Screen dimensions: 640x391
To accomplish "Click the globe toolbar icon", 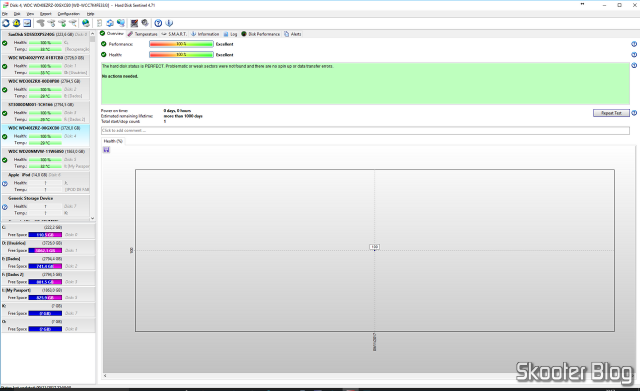I will (86, 23).
